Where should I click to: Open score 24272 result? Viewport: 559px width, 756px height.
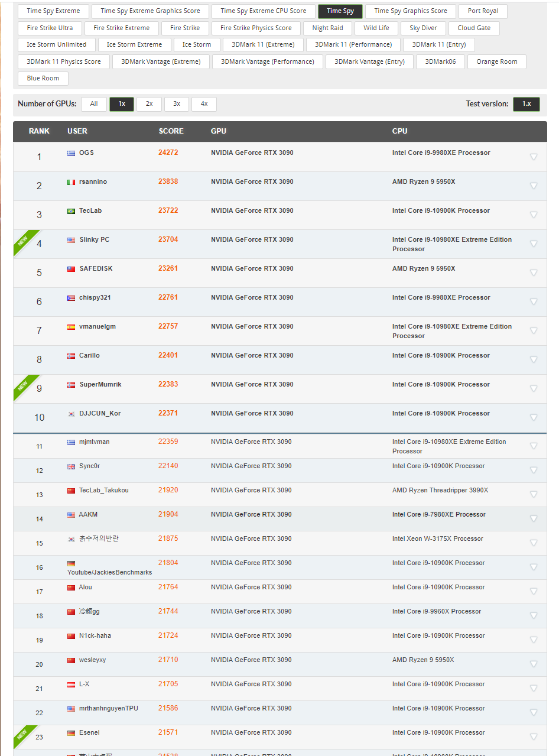click(x=168, y=153)
